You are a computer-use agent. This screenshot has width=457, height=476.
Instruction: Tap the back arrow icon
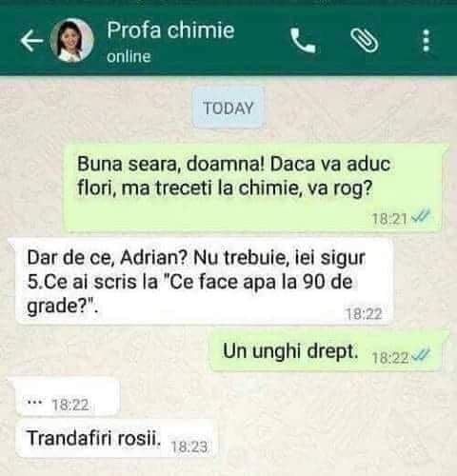click(x=31, y=41)
